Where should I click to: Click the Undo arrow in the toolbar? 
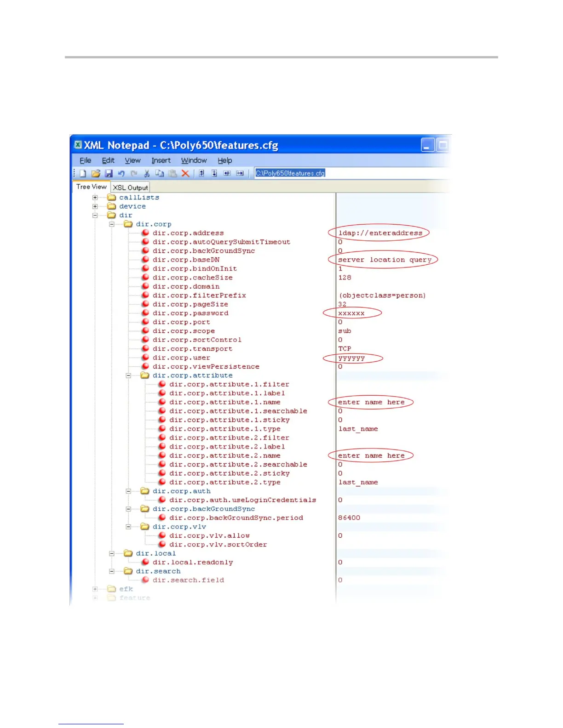pos(121,173)
